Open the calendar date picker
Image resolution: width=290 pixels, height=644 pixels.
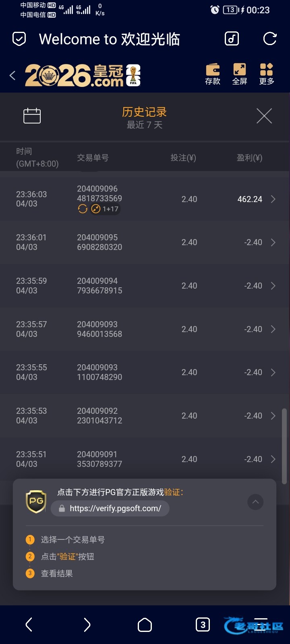[32, 116]
